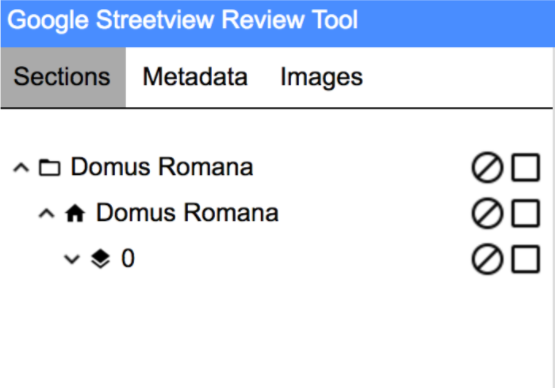Select the level 0 tree label
555x388 pixels.
(x=128, y=258)
